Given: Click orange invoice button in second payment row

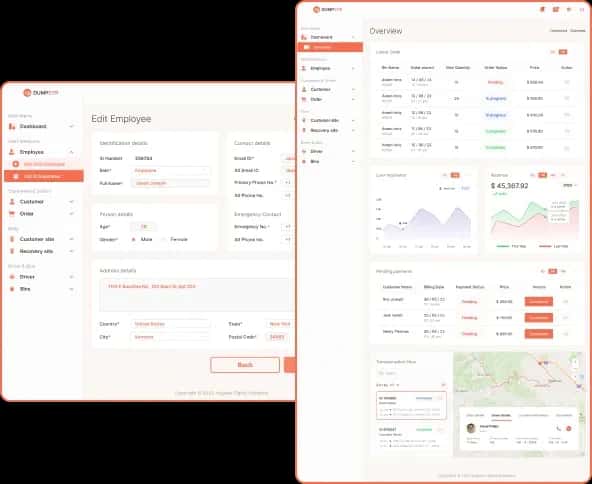Looking at the screenshot, I should click(x=539, y=318).
